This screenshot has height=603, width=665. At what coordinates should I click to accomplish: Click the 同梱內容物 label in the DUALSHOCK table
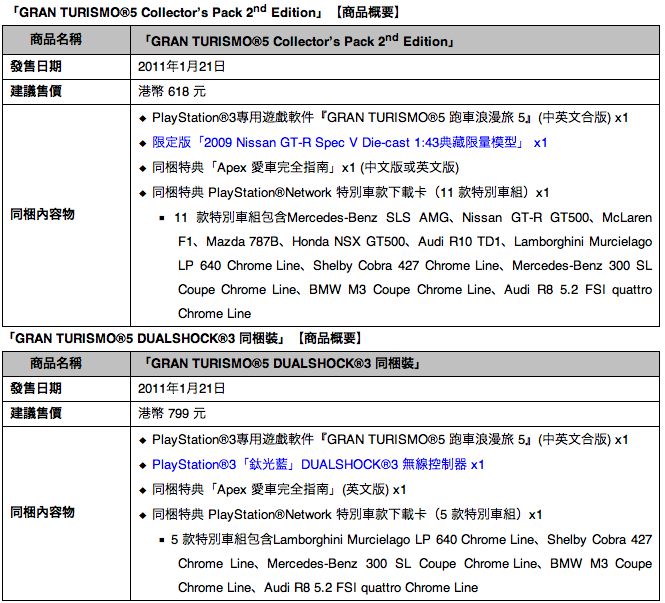(42, 512)
